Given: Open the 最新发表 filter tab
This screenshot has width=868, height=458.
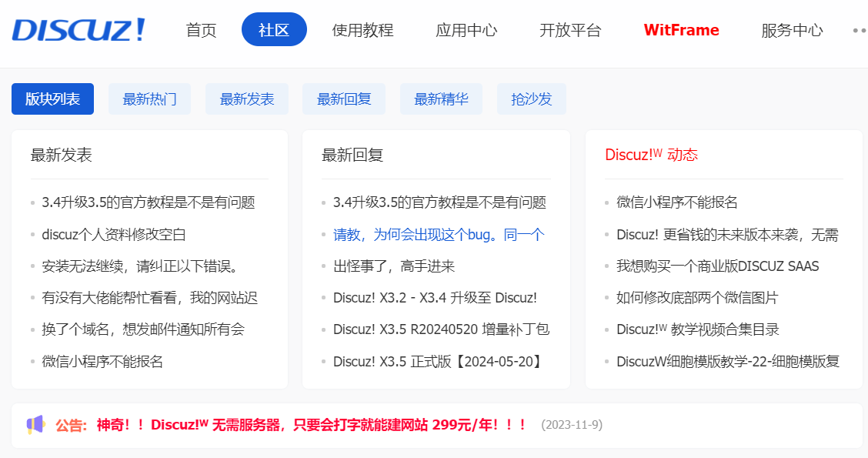Looking at the screenshot, I should coord(246,99).
